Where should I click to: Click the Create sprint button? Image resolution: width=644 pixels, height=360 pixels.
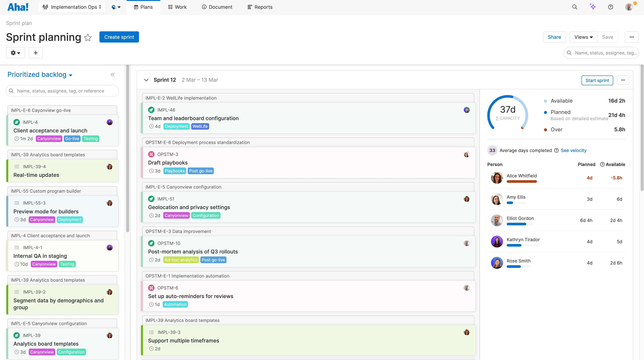[x=119, y=37]
